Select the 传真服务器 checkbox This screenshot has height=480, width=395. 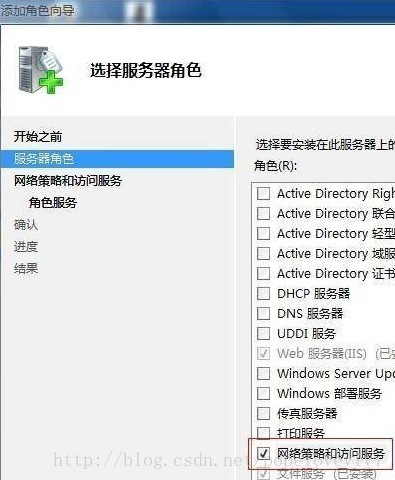(263, 413)
